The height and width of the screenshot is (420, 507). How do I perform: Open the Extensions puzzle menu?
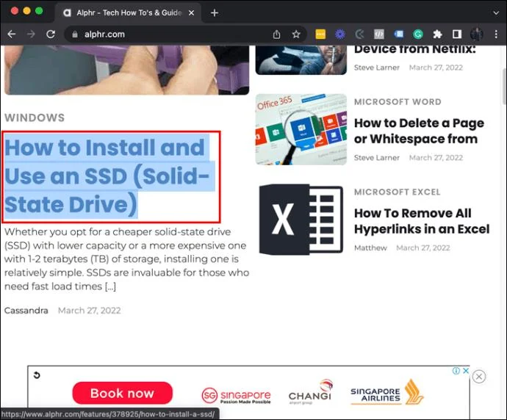pyautogui.click(x=437, y=35)
